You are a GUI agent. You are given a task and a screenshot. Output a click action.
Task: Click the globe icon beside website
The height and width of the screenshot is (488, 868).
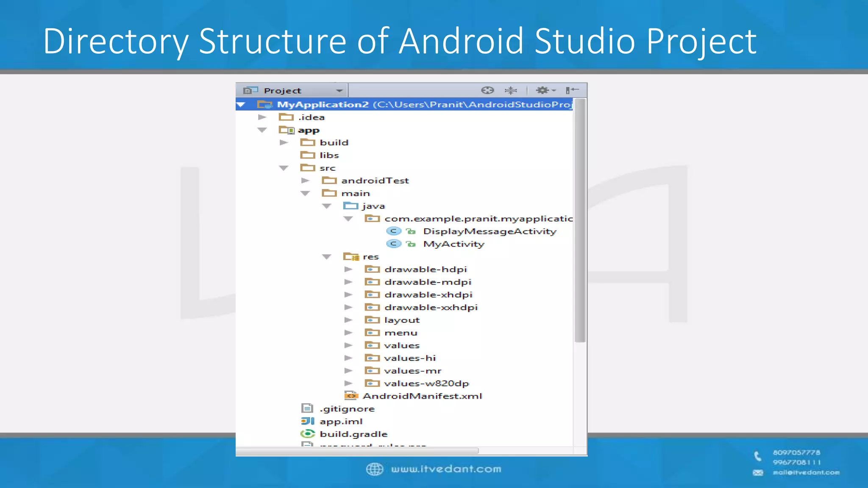375,469
